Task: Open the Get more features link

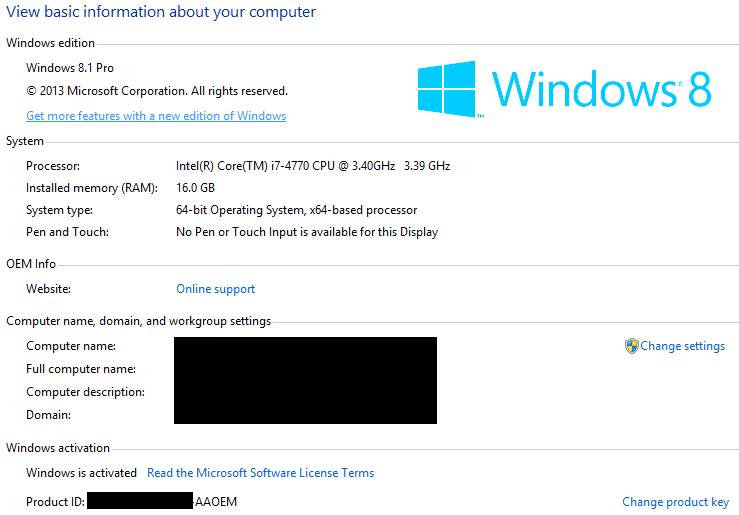Action: pyautogui.click(x=156, y=116)
